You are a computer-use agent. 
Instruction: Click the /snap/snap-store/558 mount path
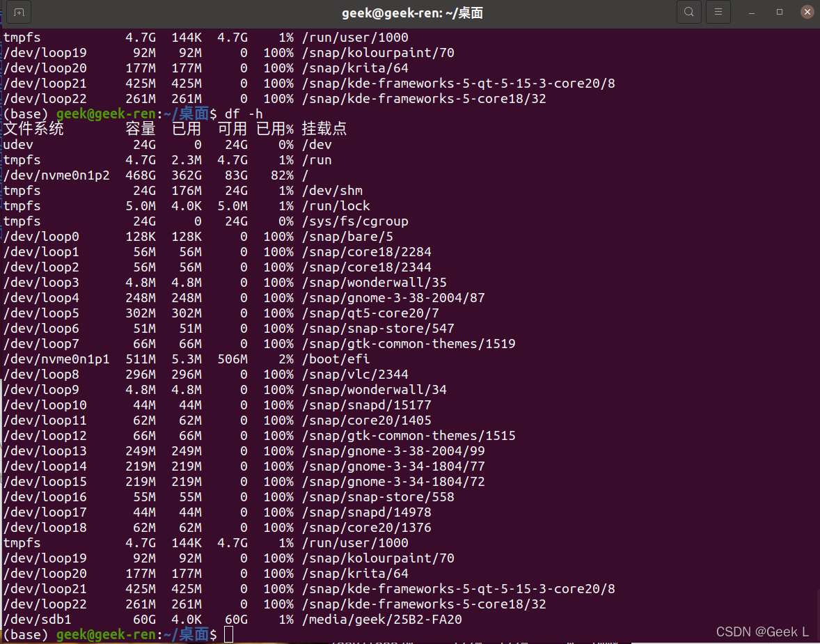(378, 497)
